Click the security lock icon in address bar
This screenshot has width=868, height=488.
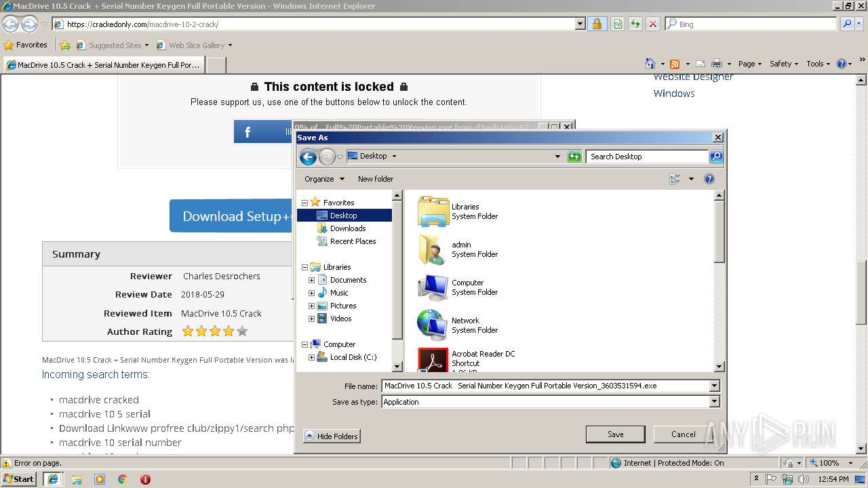[596, 24]
